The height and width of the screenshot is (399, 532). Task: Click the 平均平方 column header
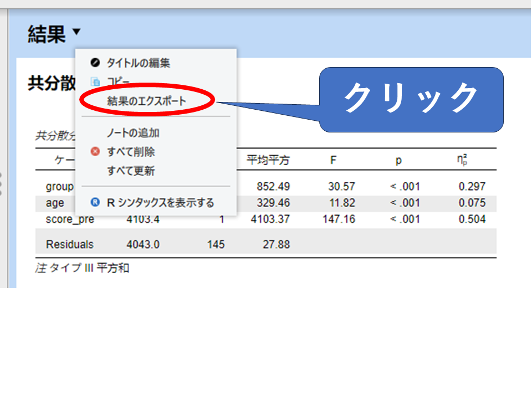(268, 161)
